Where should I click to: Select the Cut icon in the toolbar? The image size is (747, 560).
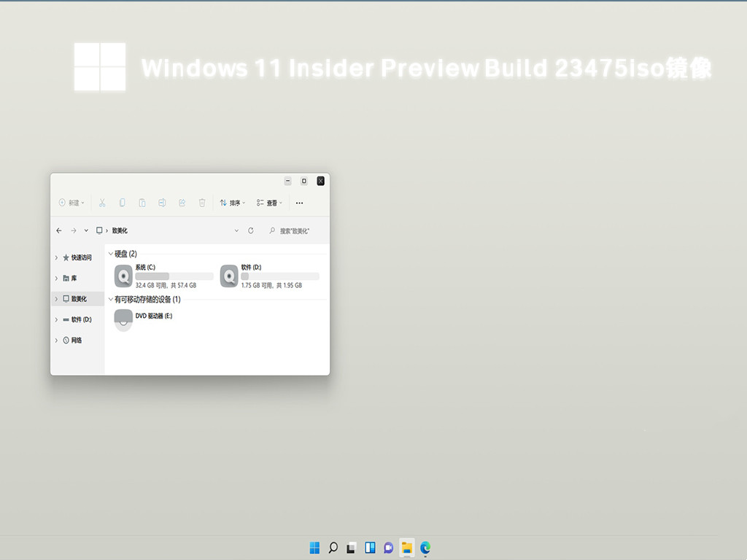pos(102,202)
